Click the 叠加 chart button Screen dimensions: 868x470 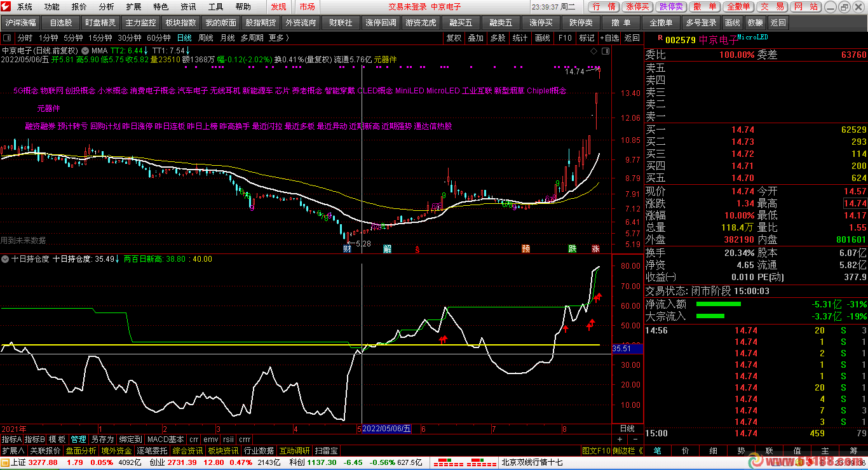click(476, 38)
